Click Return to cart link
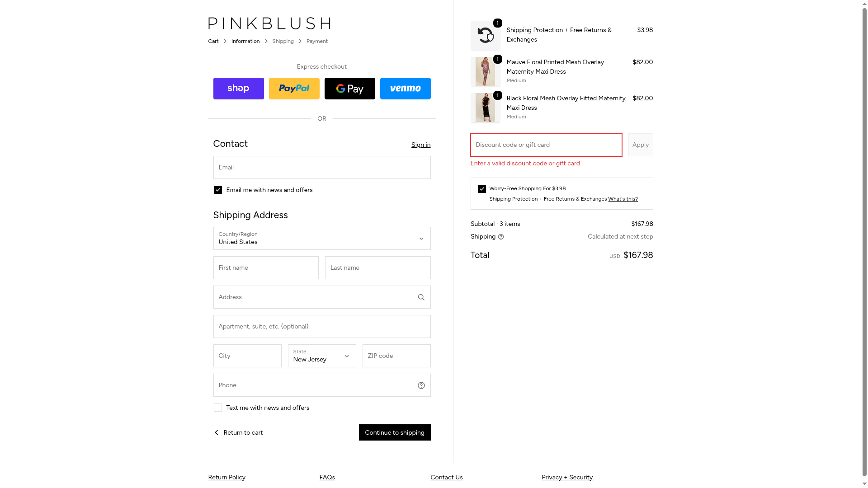868x488 pixels. coord(238,432)
